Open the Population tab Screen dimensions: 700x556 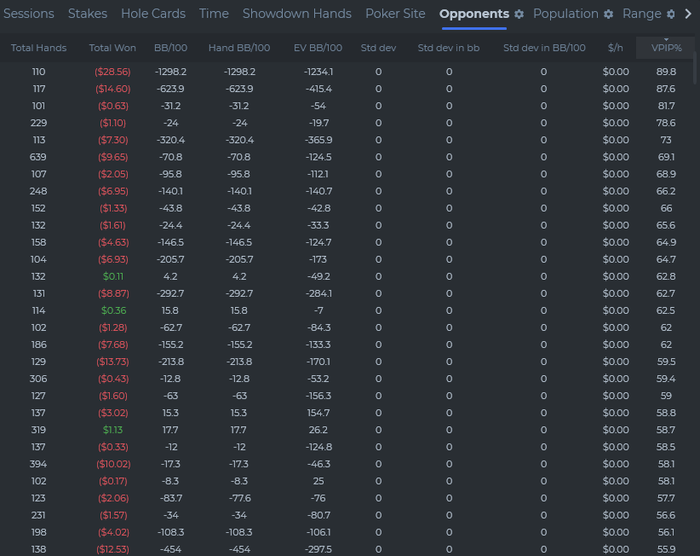coord(566,14)
